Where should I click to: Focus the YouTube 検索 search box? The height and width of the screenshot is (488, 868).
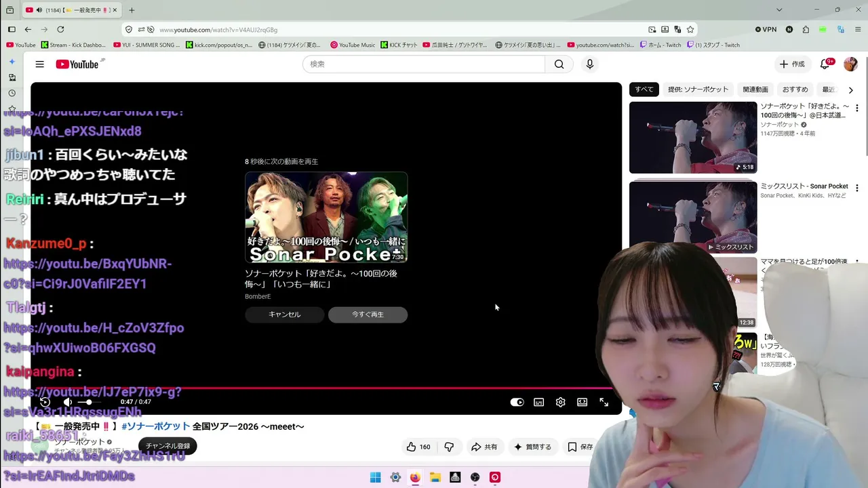pos(424,64)
